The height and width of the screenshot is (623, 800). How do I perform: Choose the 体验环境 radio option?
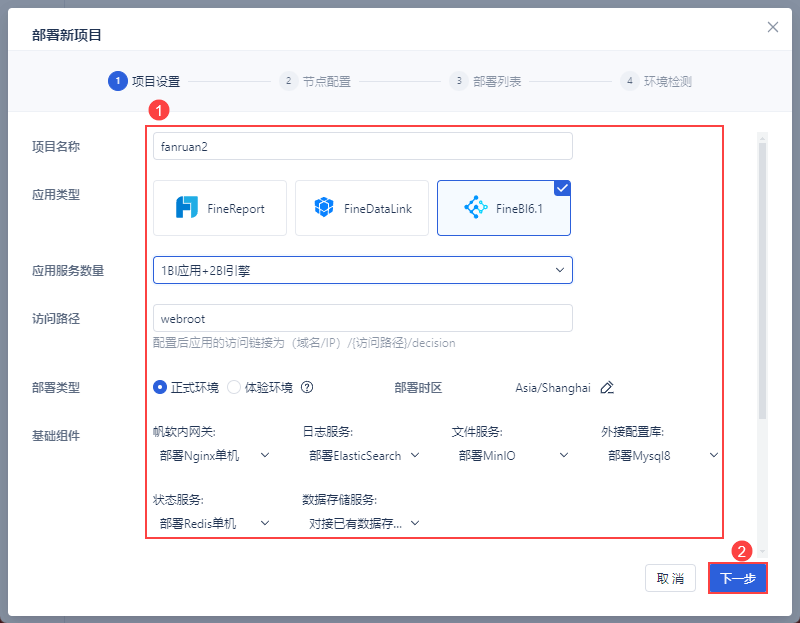point(260,387)
